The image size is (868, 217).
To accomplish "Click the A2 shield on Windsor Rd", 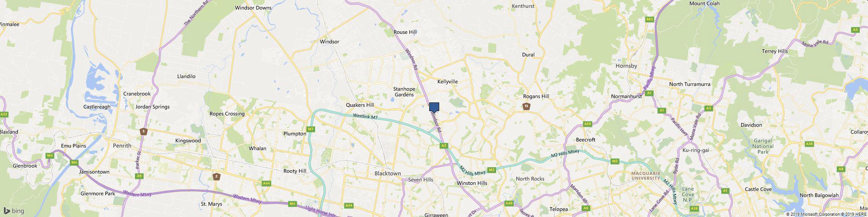I will (444, 146).
